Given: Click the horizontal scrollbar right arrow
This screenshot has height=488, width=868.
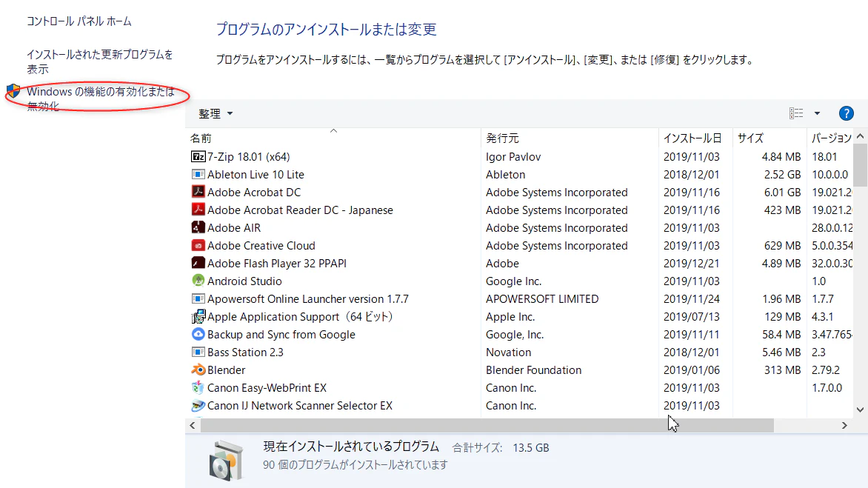Looking at the screenshot, I should click(844, 426).
